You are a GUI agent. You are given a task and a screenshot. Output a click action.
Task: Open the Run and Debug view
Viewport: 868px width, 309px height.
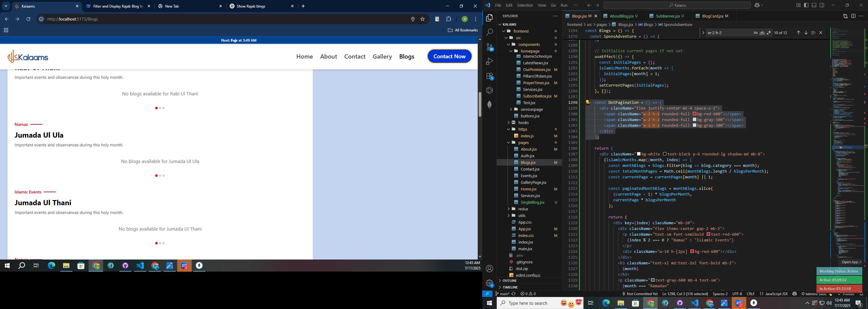(x=489, y=61)
